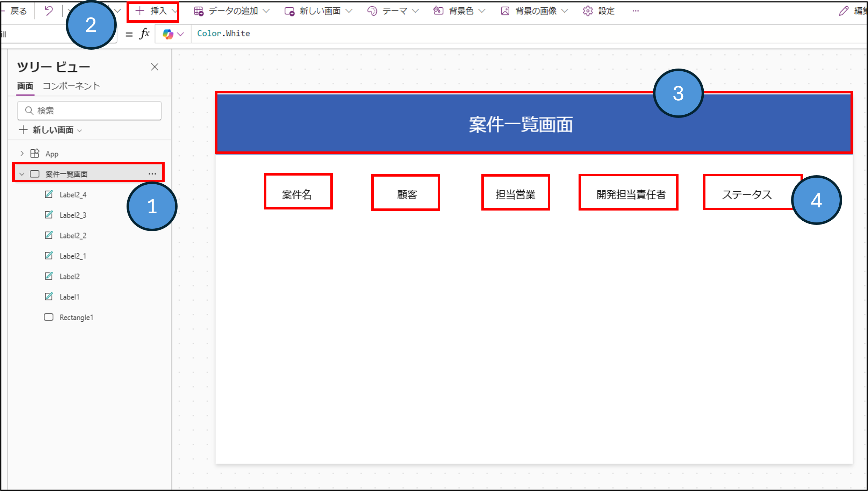Screen dimensions: 868x491
Task: Open the Copilot formula dropdown
Action: pyautogui.click(x=173, y=34)
